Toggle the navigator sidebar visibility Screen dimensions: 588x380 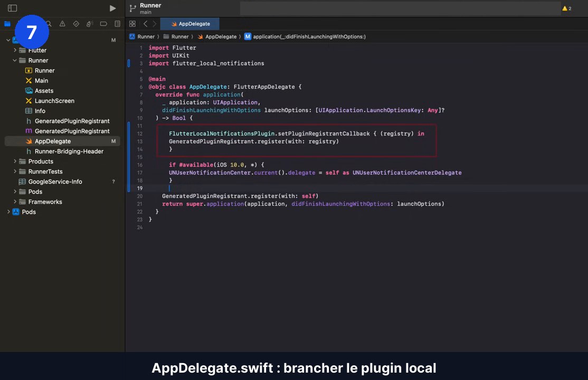12,8
